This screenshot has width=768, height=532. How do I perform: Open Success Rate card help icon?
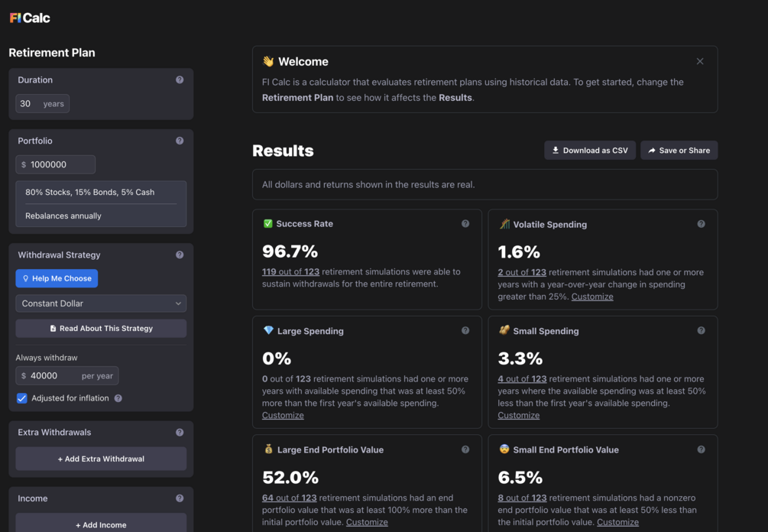(x=465, y=224)
